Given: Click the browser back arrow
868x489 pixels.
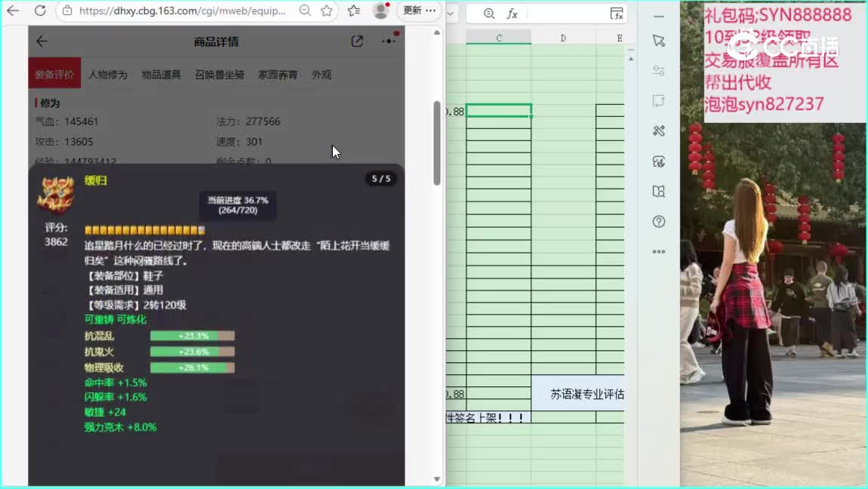Looking at the screenshot, I should pos(13,11).
